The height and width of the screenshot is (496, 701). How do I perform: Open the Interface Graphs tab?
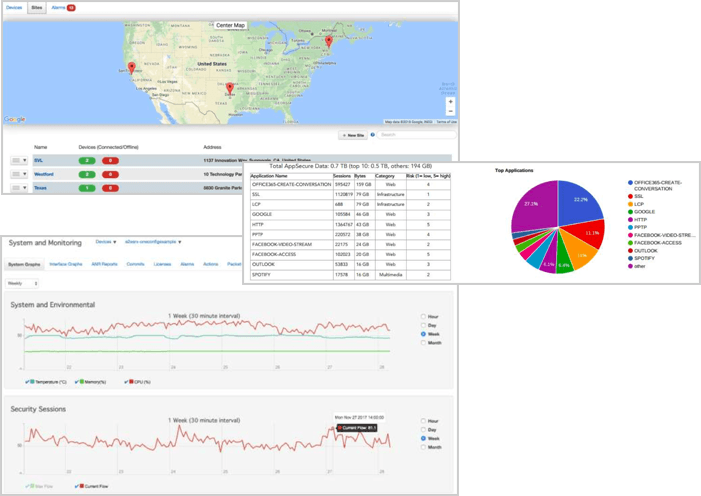(66, 264)
